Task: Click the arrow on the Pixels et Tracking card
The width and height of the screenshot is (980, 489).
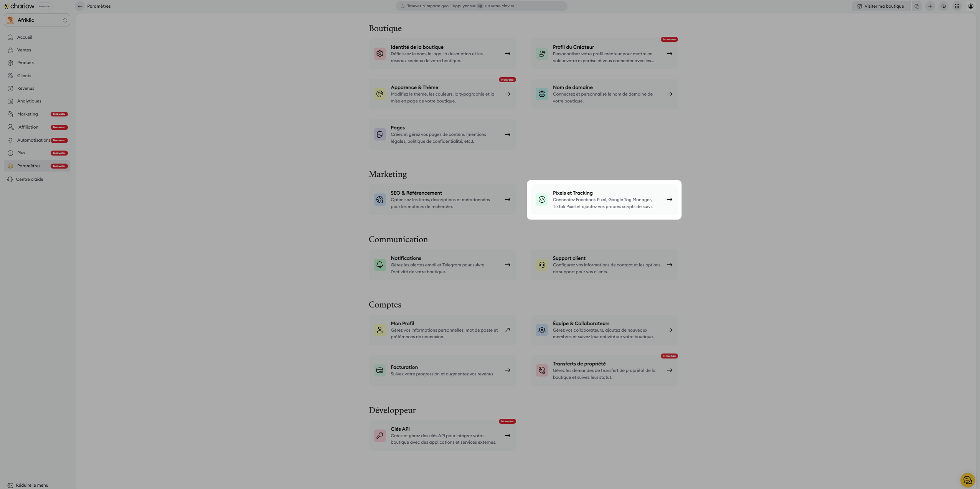Action: [x=669, y=200]
